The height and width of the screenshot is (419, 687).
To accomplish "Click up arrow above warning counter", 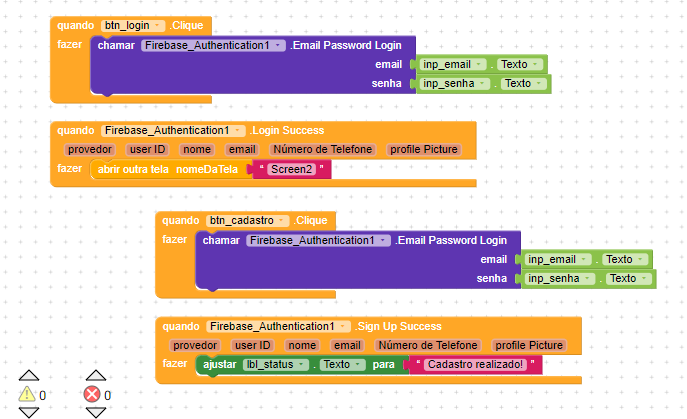I will pos(29,375).
